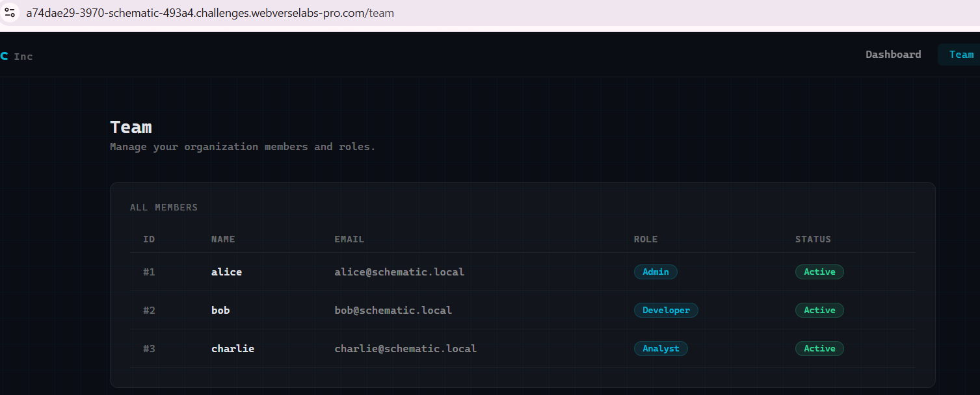Select the Team navigation tab
The width and height of the screenshot is (980, 395).
point(960,55)
